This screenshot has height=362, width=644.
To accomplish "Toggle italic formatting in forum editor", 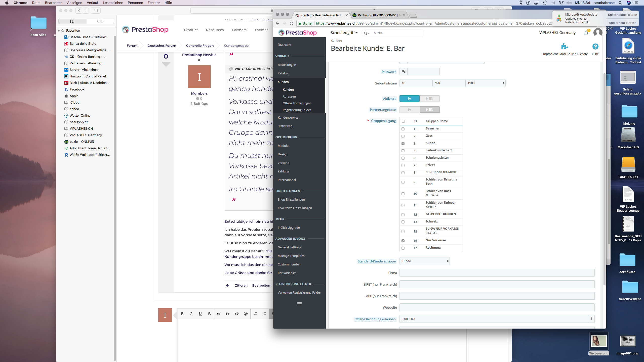I will pos(191,314).
